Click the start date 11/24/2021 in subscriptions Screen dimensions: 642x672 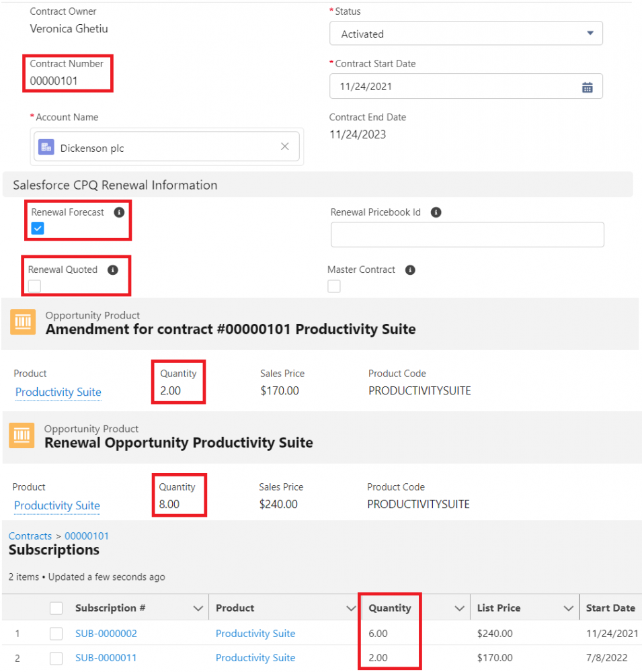coord(612,634)
